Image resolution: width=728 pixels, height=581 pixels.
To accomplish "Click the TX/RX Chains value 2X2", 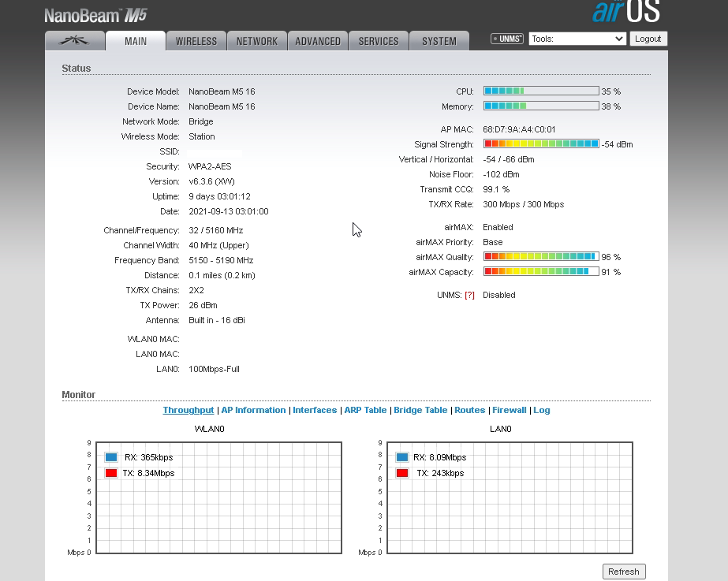I will pos(196,290).
